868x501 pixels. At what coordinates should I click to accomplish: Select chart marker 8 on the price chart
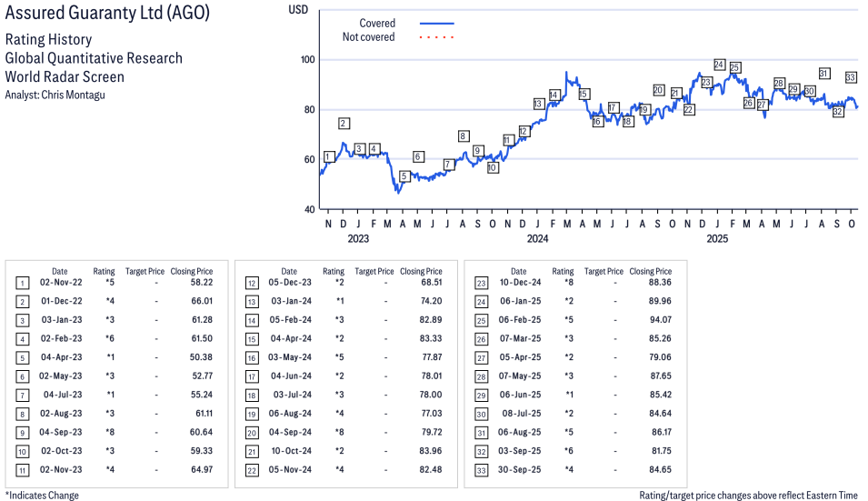point(463,136)
